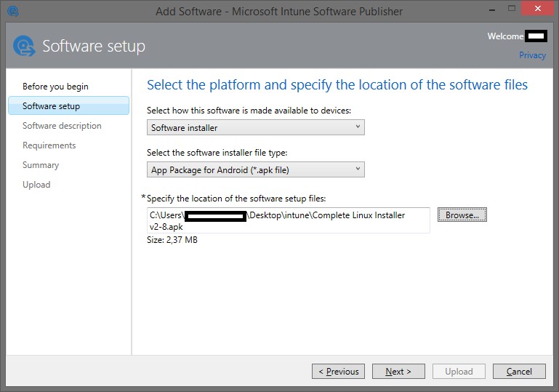Click the Next > button

tap(398, 372)
